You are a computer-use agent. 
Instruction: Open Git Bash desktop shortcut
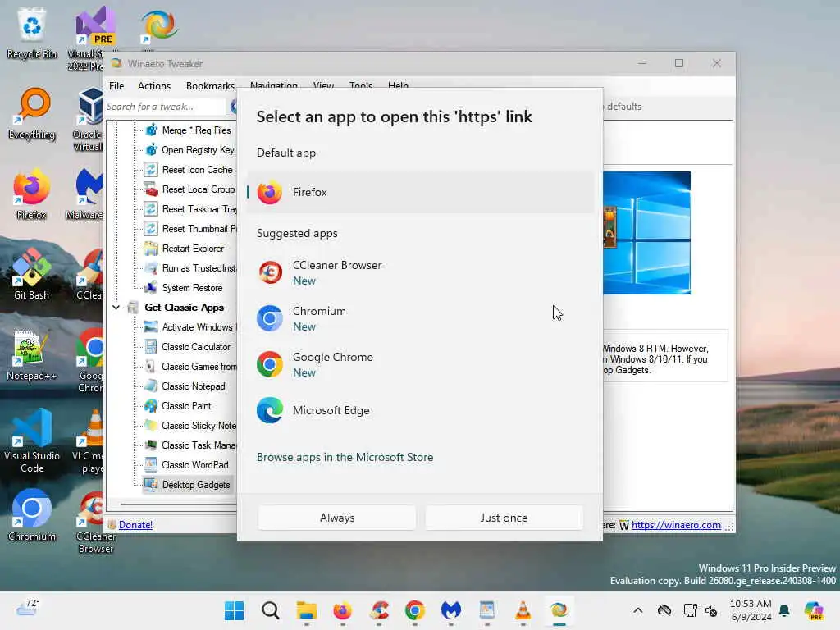click(x=32, y=274)
